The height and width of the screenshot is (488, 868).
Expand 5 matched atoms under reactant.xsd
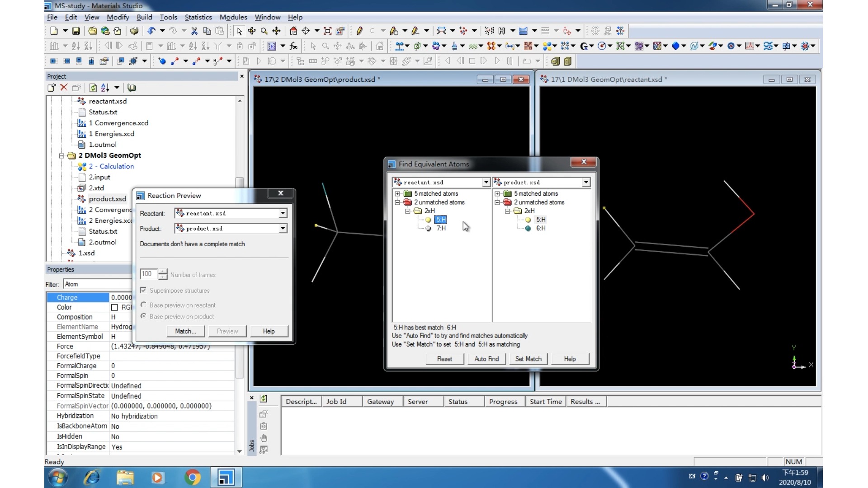pyautogui.click(x=397, y=193)
